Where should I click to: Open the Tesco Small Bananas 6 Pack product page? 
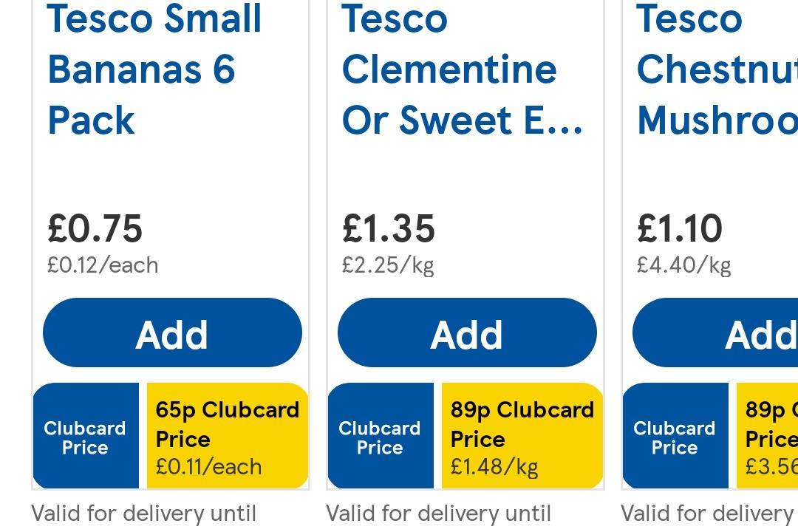(154, 70)
